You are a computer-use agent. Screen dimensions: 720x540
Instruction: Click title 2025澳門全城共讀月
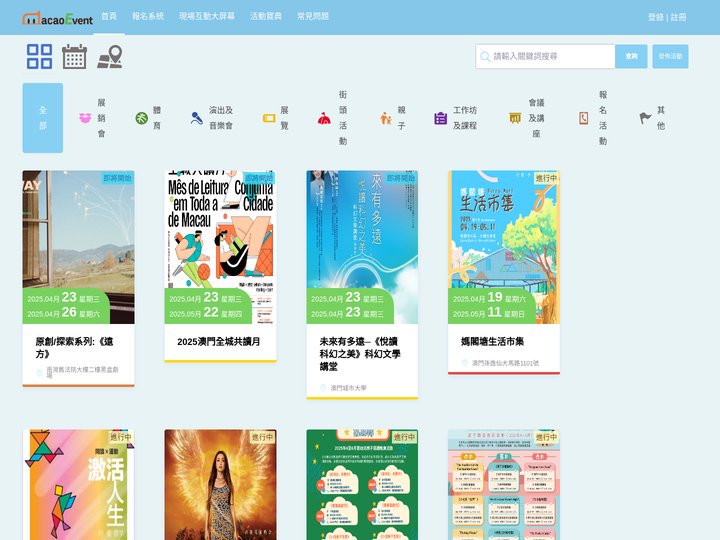pos(219,342)
